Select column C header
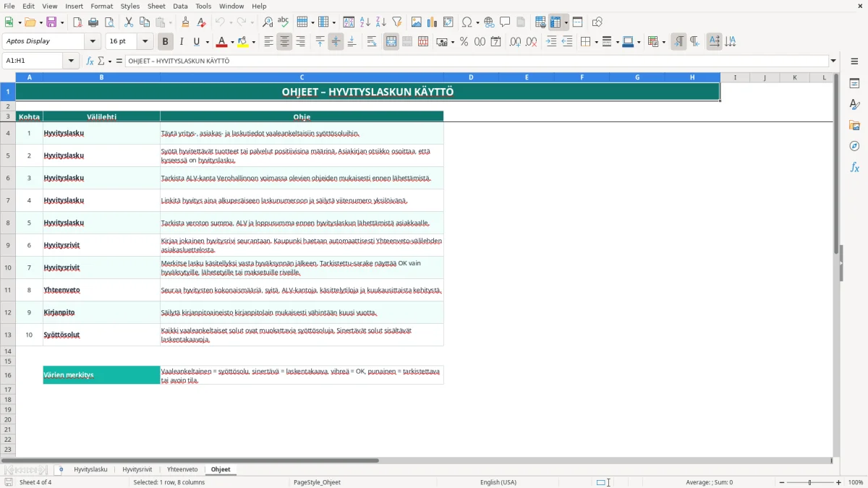Viewport: 868px width, 488px height. click(x=302, y=77)
